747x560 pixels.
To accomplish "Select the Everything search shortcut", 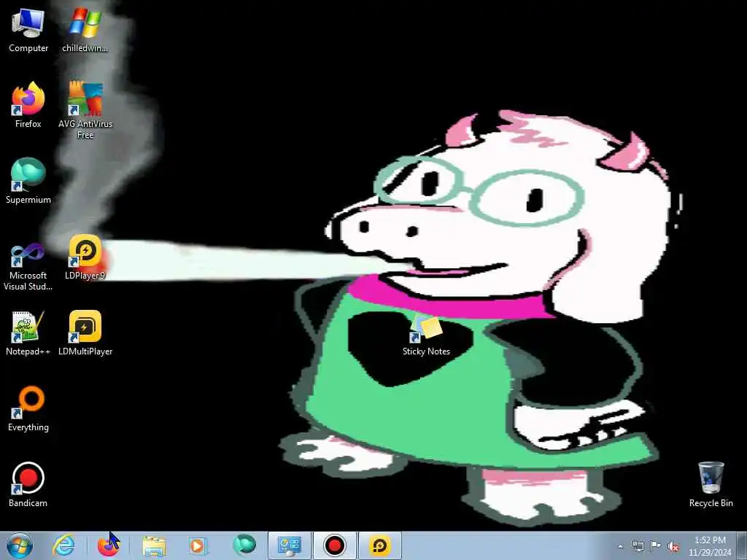I will coord(28,409).
